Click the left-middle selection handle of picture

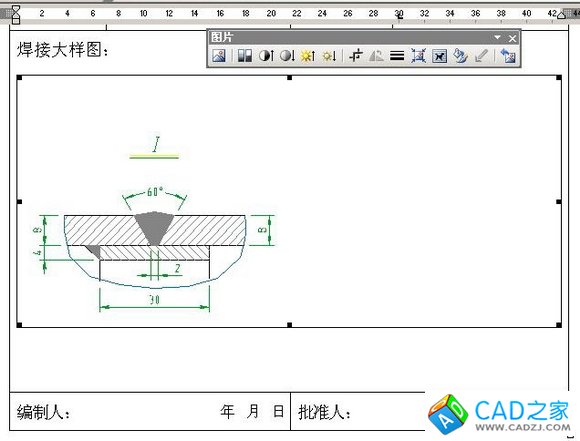pyautogui.click(x=19, y=202)
